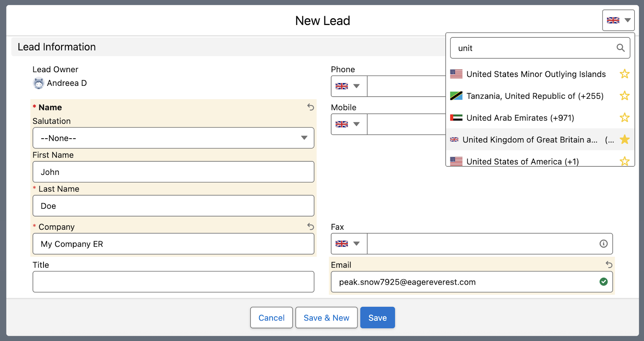This screenshot has height=341, width=644.
Task: Select United Arab Emirates (+971) option
Action: click(520, 118)
